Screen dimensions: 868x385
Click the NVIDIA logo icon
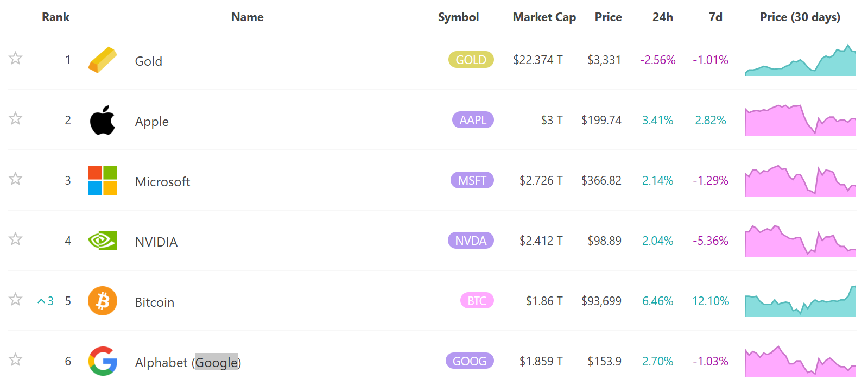point(103,241)
